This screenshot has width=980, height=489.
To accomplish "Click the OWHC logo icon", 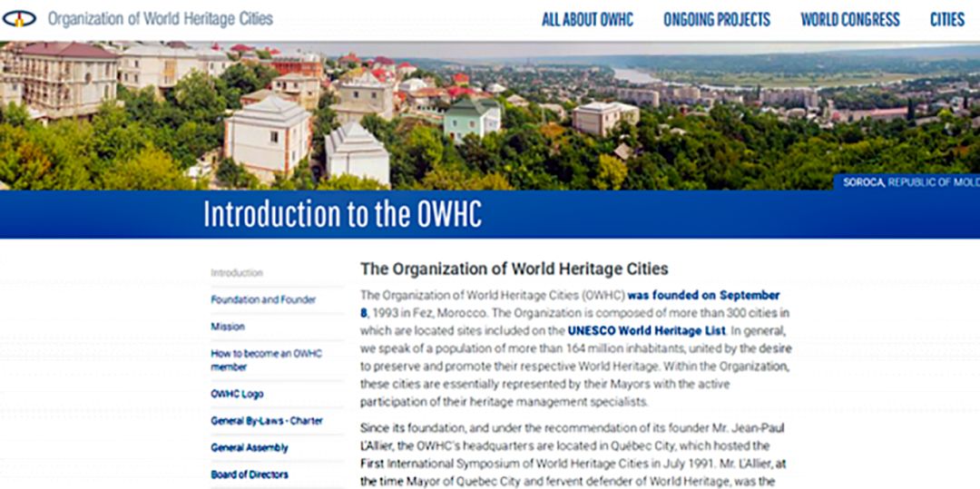I will coord(19,19).
